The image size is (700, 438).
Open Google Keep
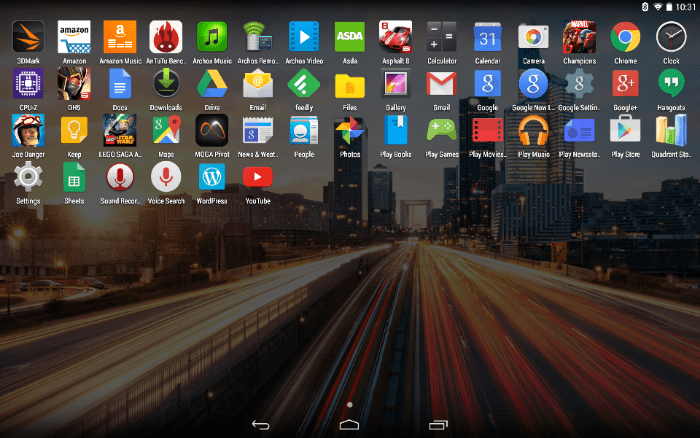point(74,130)
